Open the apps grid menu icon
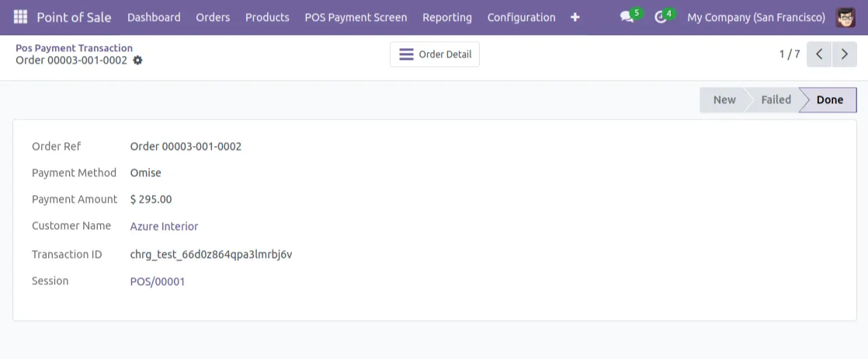 tap(20, 17)
